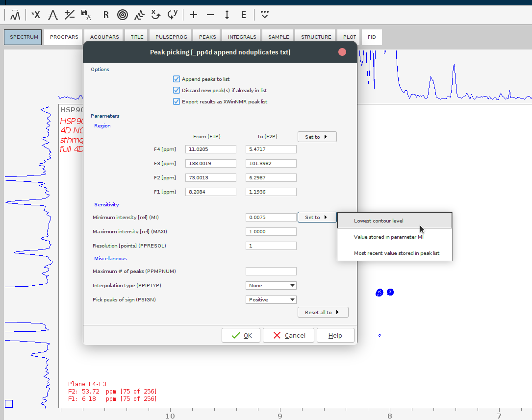Image resolution: width=532 pixels, height=420 pixels.
Task: Toggle Discard new peak(s) if already in list
Action: [177, 90]
